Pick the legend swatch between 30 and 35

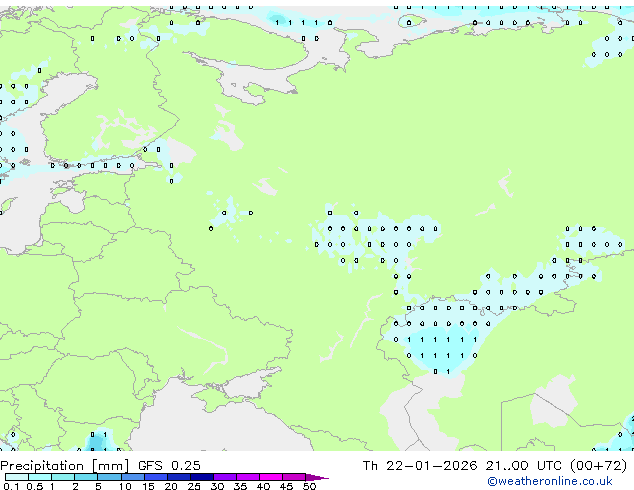point(225,477)
